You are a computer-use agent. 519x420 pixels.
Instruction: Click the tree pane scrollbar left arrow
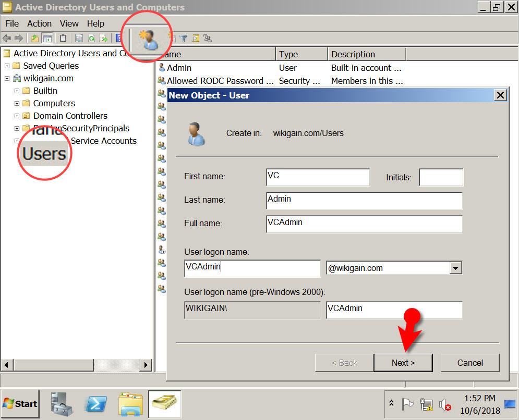point(7,365)
